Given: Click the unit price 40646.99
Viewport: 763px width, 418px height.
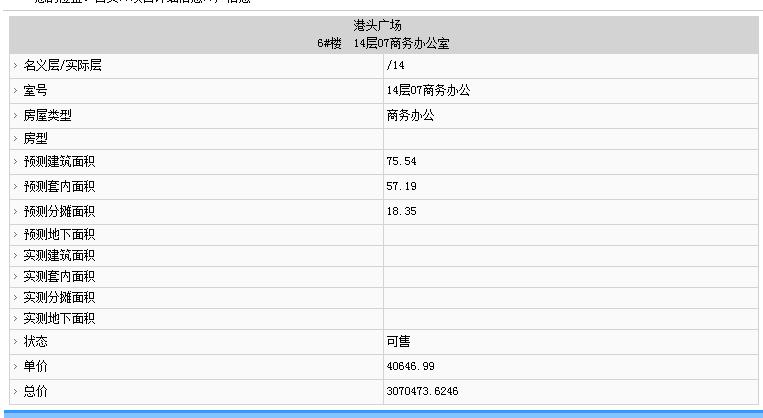Looking at the screenshot, I should pos(411,366).
